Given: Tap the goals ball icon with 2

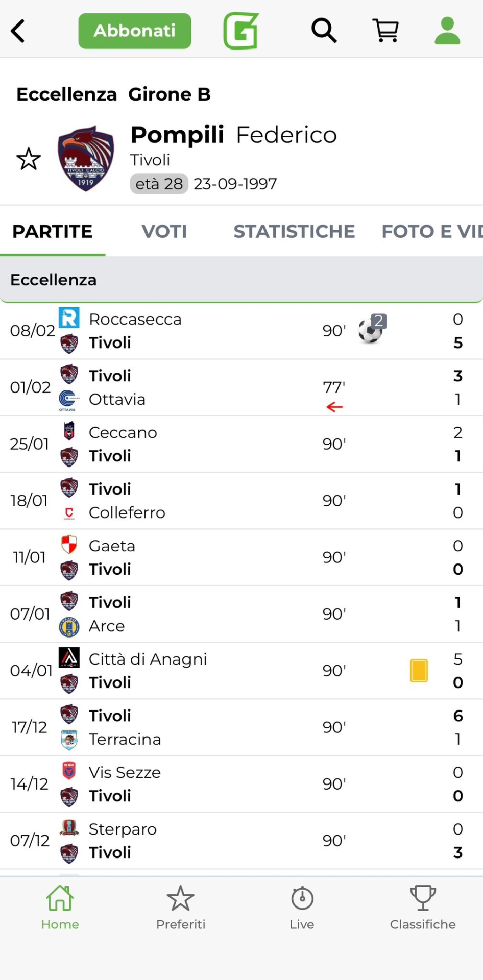Looking at the screenshot, I should 372,329.
